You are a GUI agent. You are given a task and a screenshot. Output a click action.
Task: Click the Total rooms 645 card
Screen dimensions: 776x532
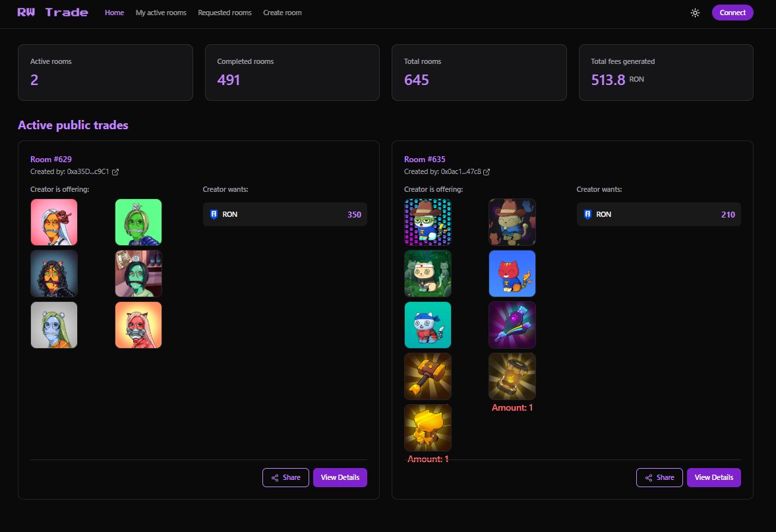point(479,73)
